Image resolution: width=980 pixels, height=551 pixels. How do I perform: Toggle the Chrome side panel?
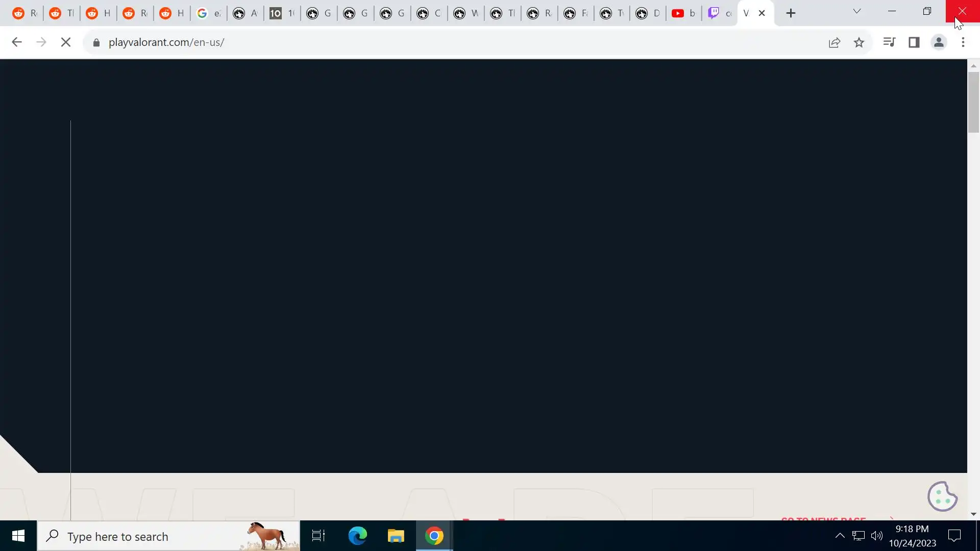tap(914, 42)
